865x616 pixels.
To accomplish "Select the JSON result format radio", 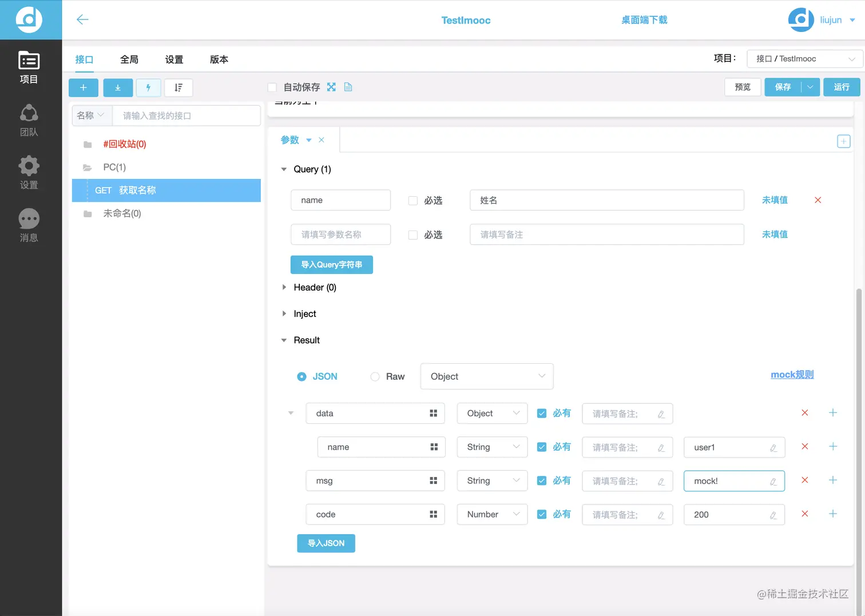I will (301, 377).
